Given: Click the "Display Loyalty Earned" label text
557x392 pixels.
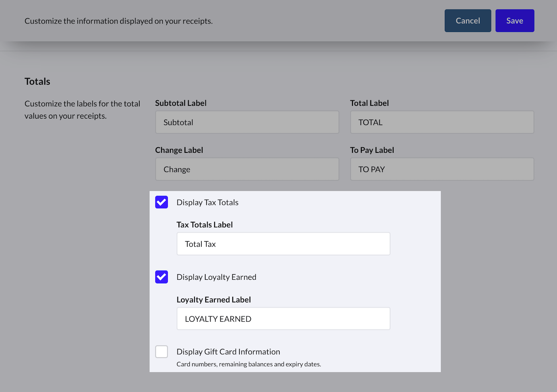Looking at the screenshot, I should (x=216, y=277).
